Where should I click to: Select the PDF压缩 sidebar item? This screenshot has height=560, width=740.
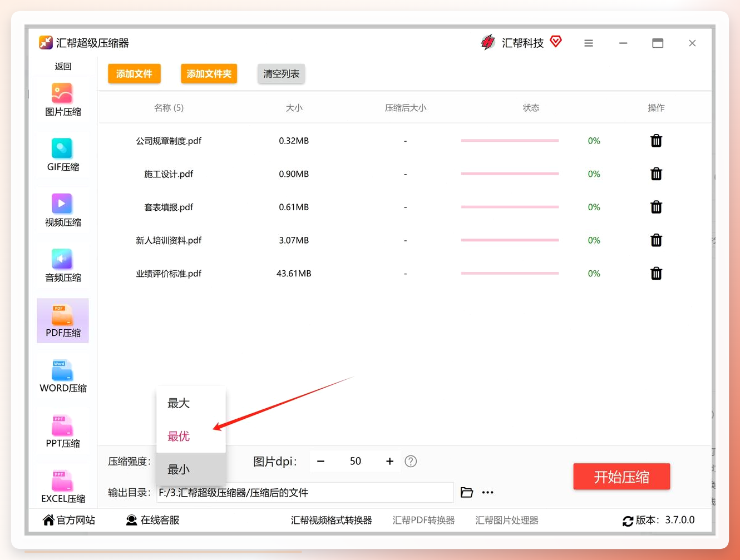click(x=63, y=321)
